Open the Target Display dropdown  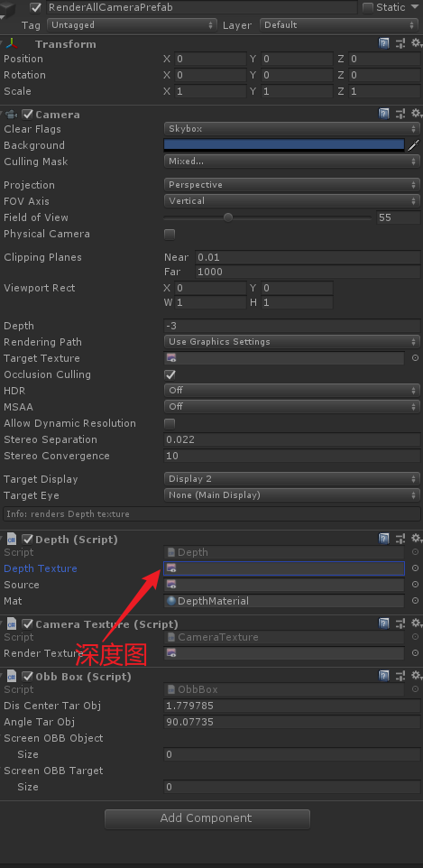(292, 479)
